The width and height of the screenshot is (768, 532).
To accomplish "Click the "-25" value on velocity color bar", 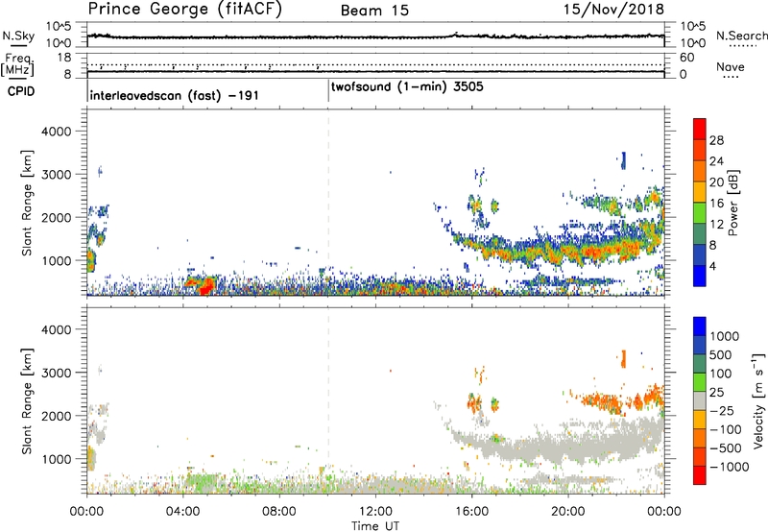I will tap(722, 411).
